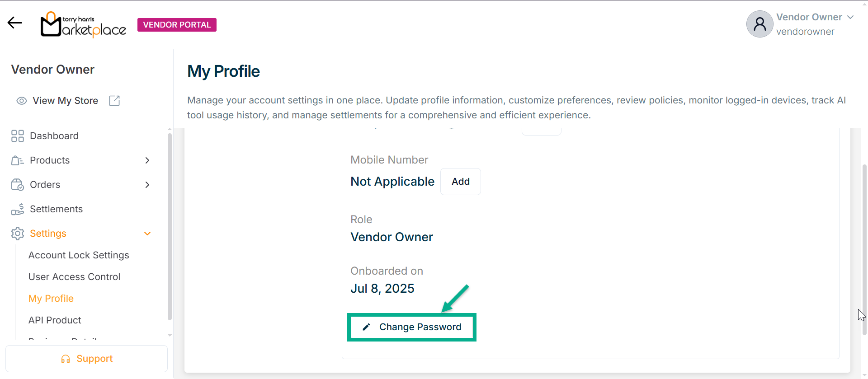This screenshot has width=868, height=379.
Task: Click the Settlements hand-coin icon
Action: coord(18,209)
